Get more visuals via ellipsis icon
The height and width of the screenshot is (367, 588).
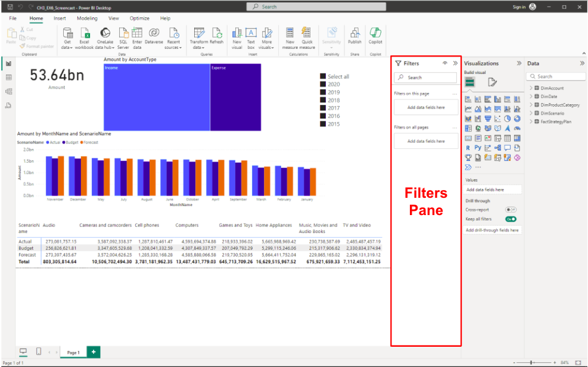pos(478,167)
